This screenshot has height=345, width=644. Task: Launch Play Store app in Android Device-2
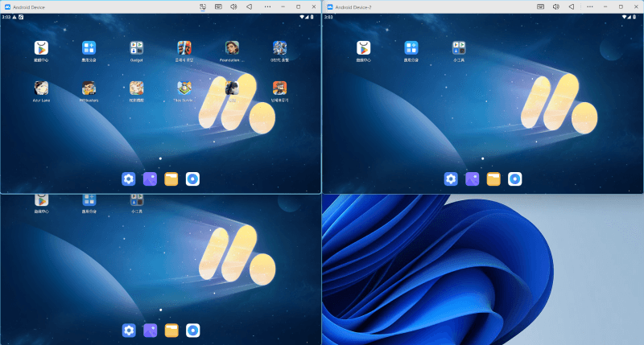coord(364,48)
